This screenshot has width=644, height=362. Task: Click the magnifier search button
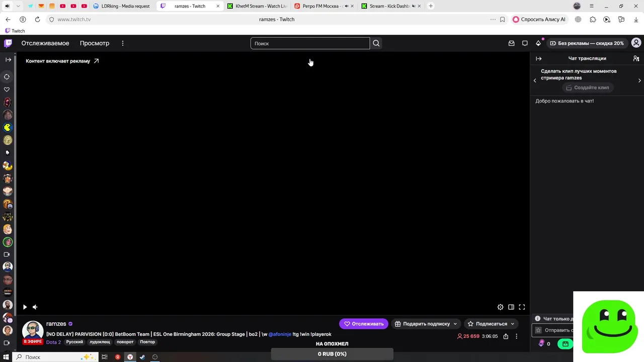(x=376, y=43)
